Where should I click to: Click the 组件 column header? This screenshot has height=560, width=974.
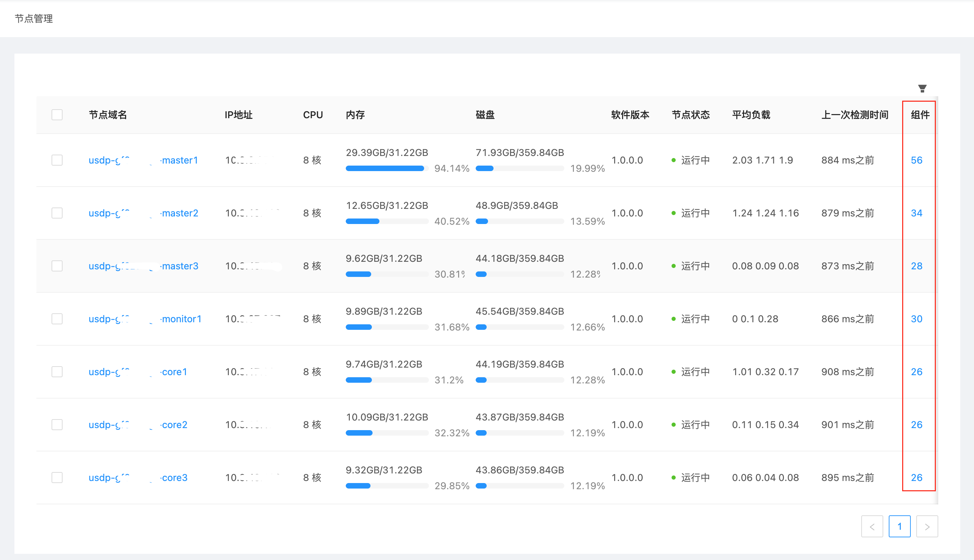tap(920, 115)
